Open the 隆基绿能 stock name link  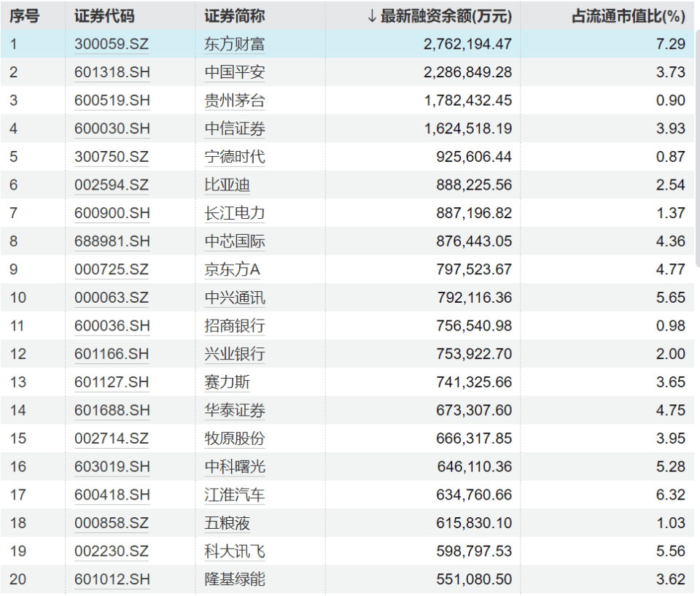pyautogui.click(x=235, y=579)
